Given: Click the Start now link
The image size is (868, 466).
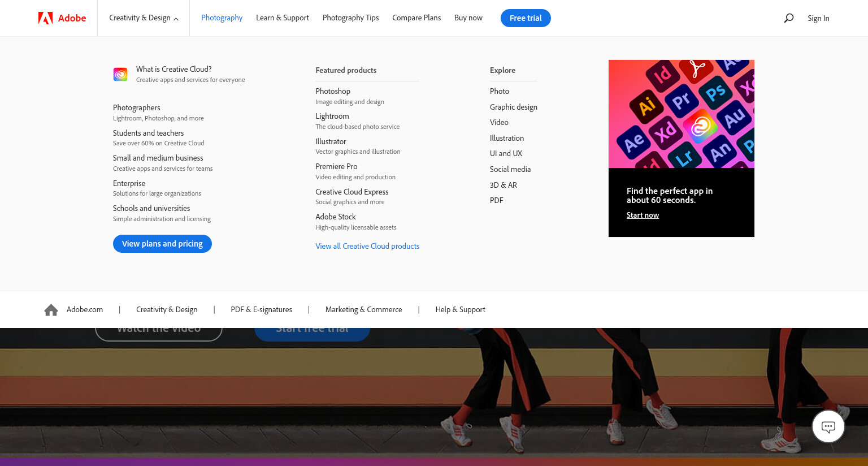Looking at the screenshot, I should point(643,215).
